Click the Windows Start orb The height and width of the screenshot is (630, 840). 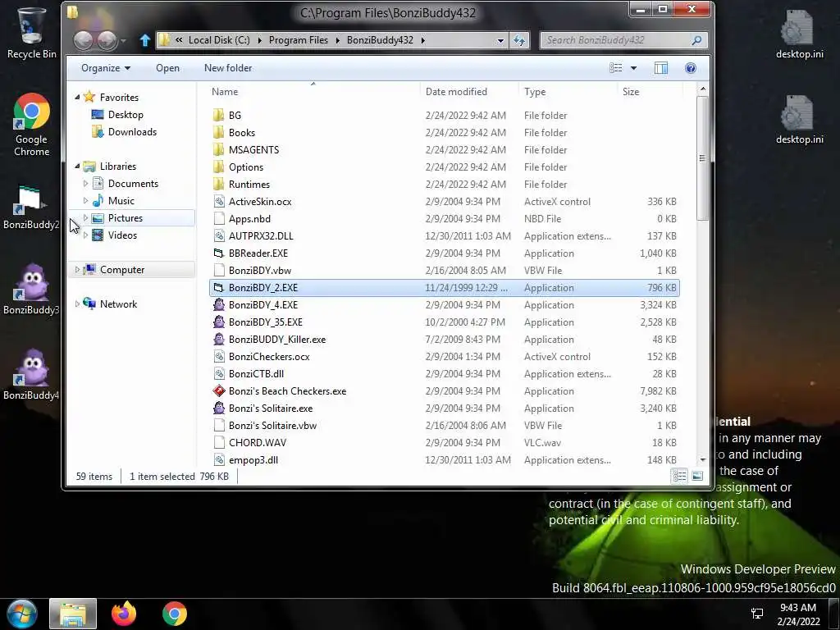(22, 614)
